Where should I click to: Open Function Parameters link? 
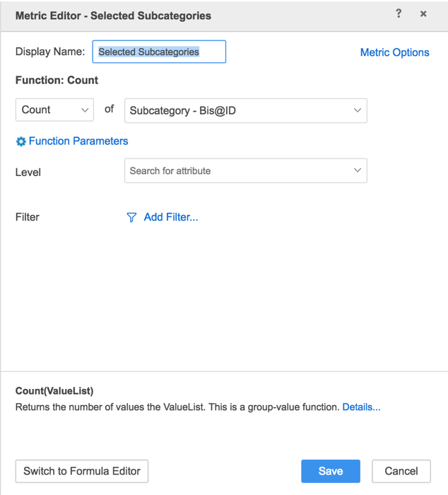coord(78,141)
